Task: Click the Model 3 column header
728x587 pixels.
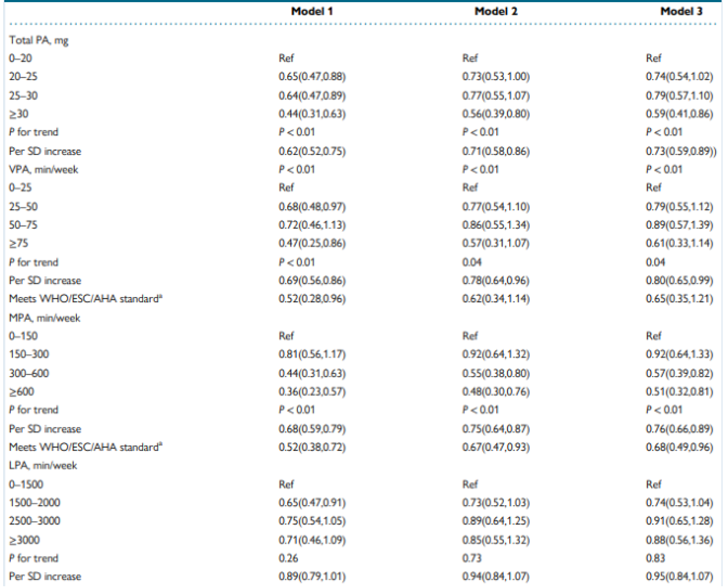Action: click(x=681, y=11)
